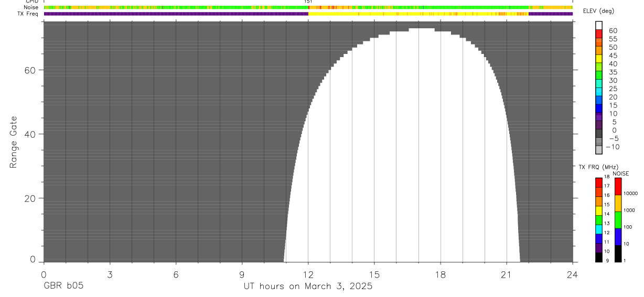Viewport: 644px width, 297px height.
Task: Click x-axis tick label '24'
Action: click(573, 274)
